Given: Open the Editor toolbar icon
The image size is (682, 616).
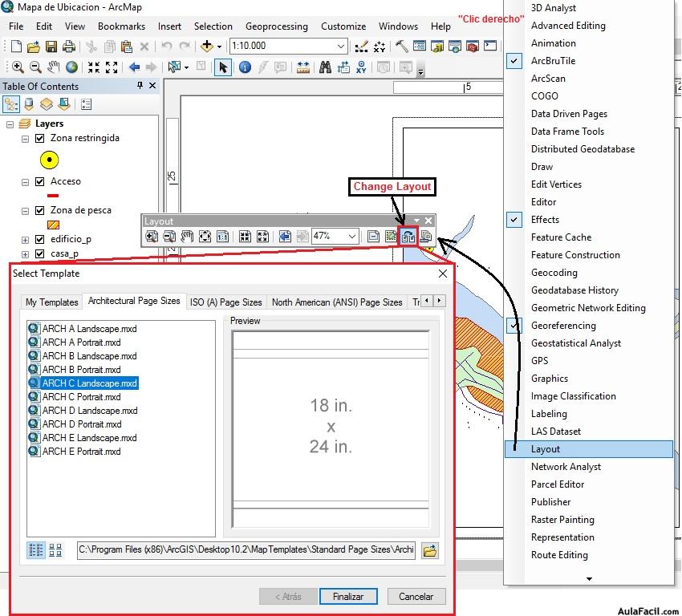Looking at the screenshot, I should click(361, 46).
